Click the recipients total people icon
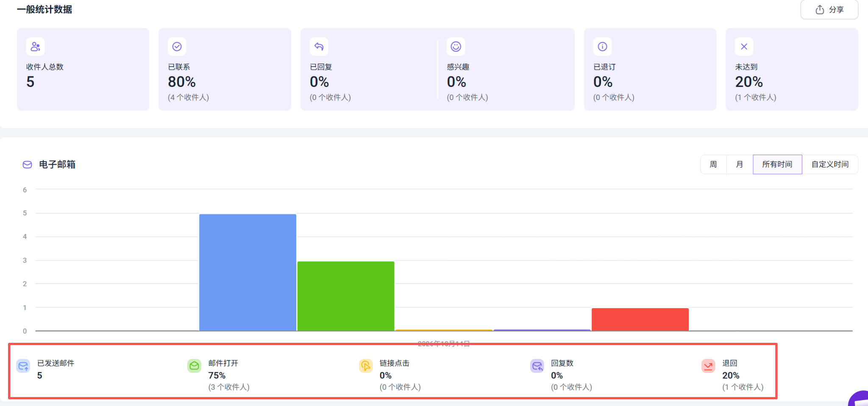The height and width of the screenshot is (406, 868). coord(35,47)
